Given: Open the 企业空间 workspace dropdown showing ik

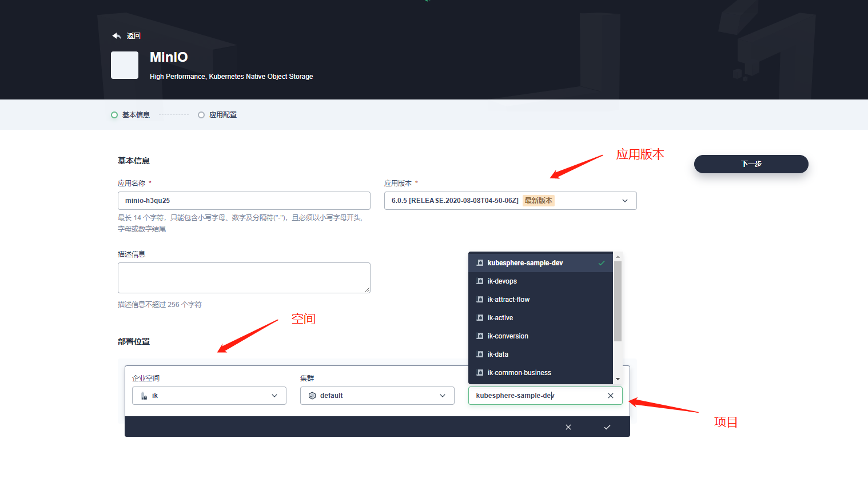Looking at the screenshot, I should coord(274,395).
